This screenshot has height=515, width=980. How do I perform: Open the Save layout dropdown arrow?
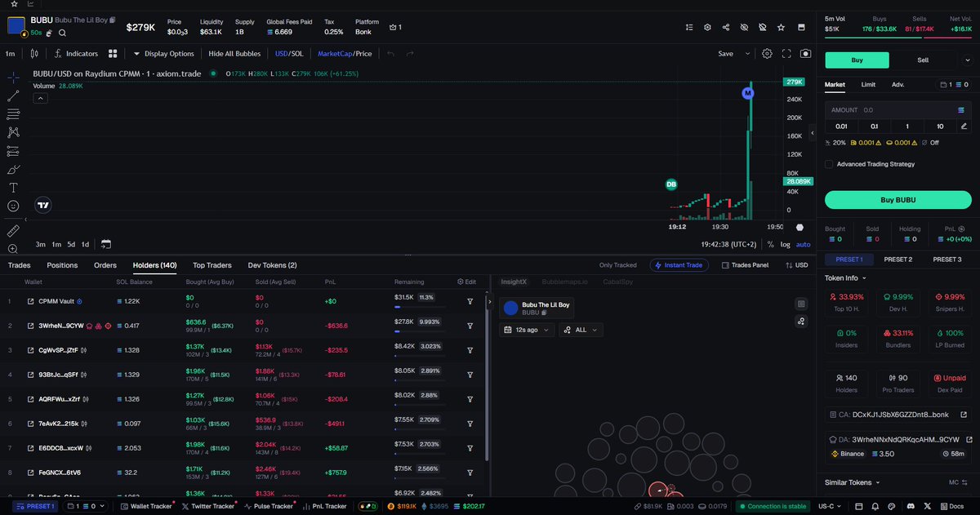[747, 54]
